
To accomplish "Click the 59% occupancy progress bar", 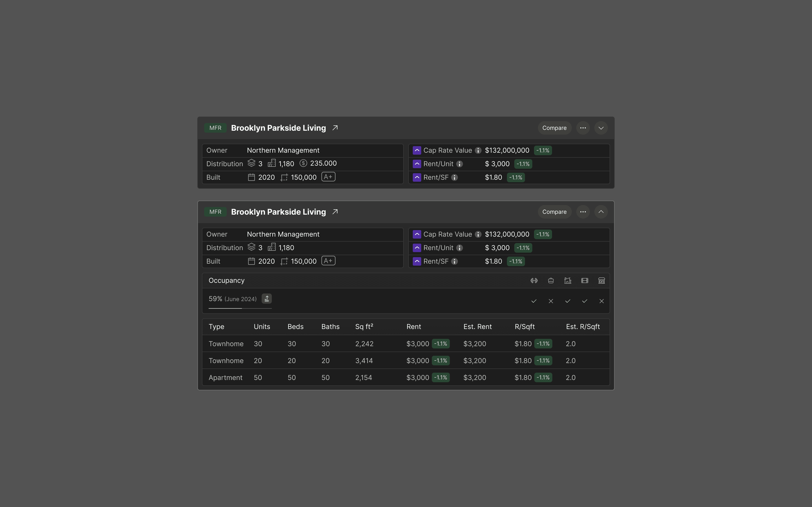I will coord(240,308).
